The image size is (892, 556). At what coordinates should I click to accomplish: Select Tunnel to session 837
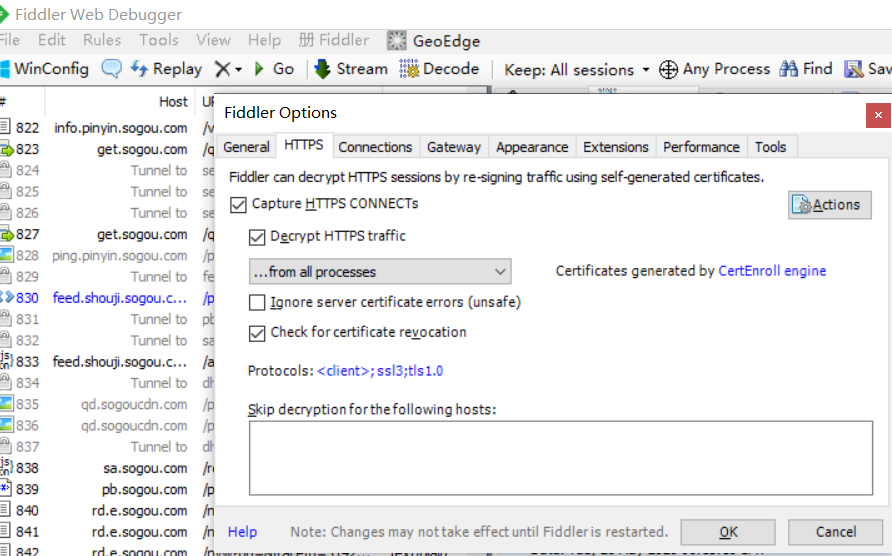[107, 447]
